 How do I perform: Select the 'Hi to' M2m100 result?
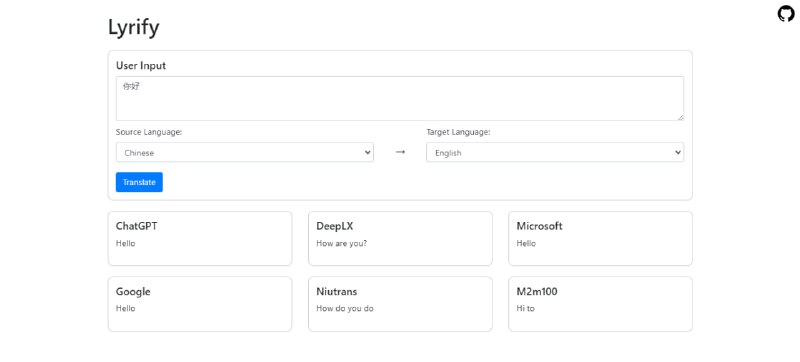tap(526, 308)
